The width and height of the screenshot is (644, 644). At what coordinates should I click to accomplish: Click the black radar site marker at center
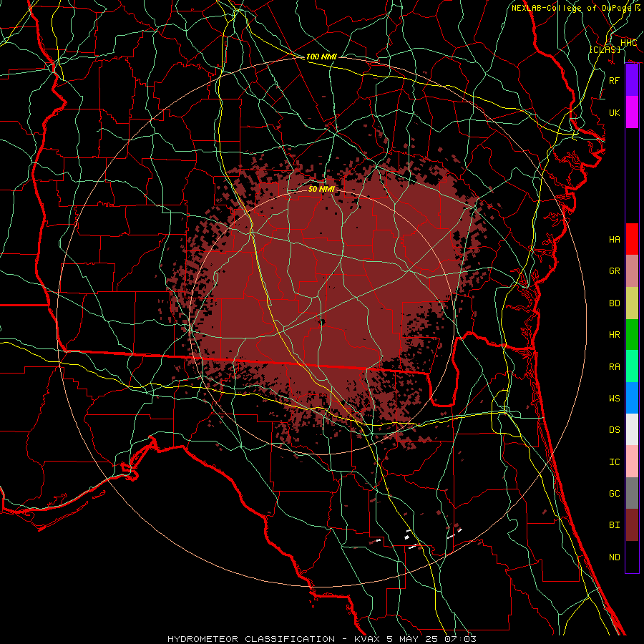321,323
